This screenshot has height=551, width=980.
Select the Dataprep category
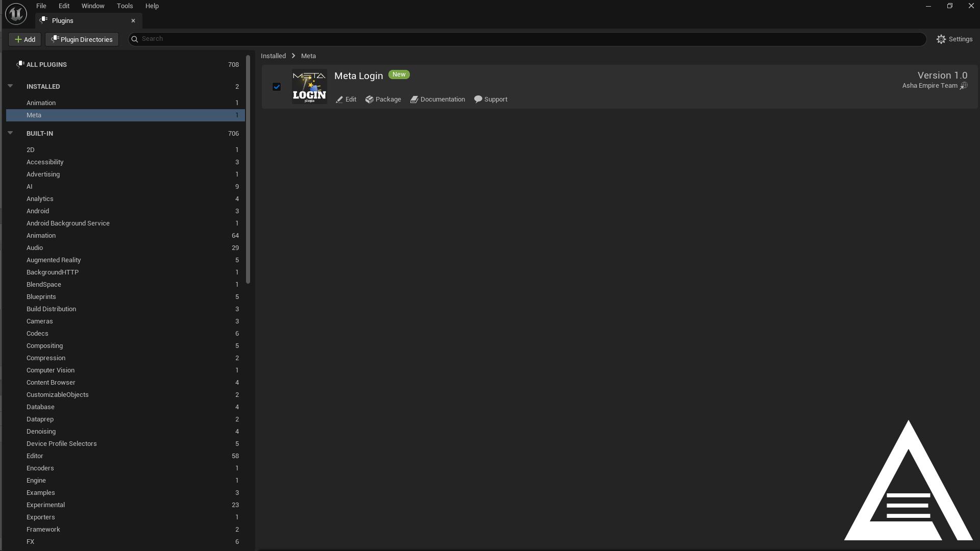(x=126, y=419)
